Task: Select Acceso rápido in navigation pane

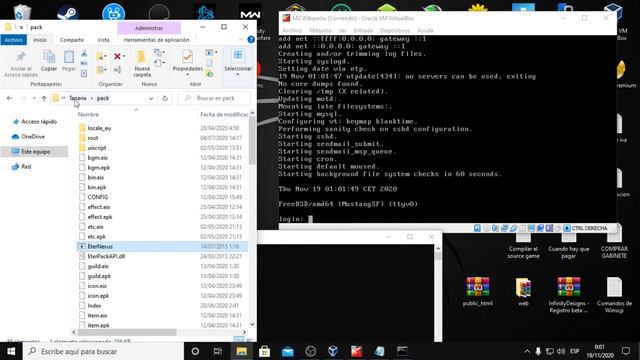Action: 39,122
